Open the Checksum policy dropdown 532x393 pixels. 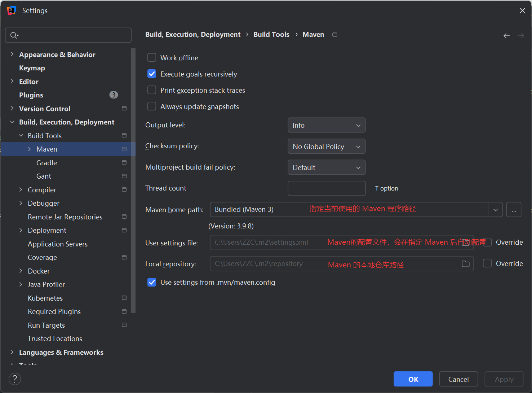tap(327, 147)
